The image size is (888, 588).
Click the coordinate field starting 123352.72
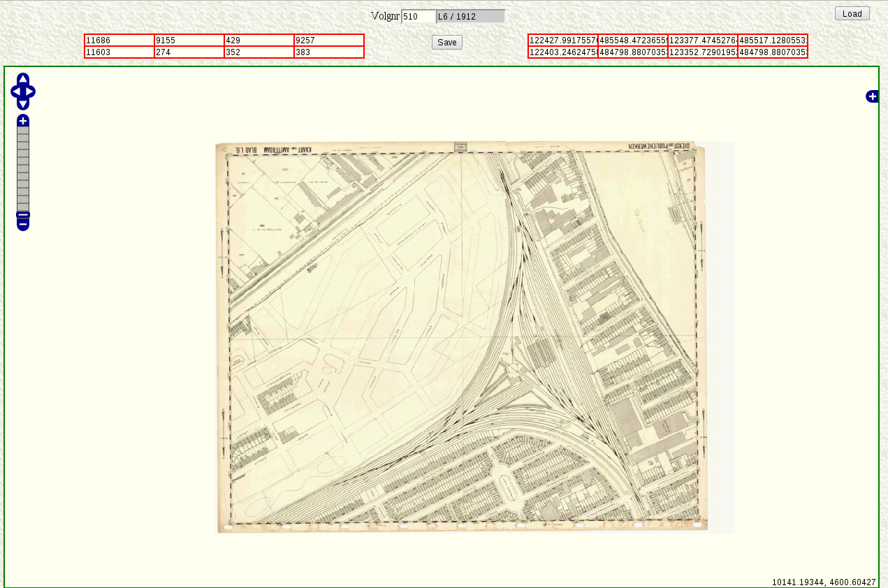[x=703, y=52]
